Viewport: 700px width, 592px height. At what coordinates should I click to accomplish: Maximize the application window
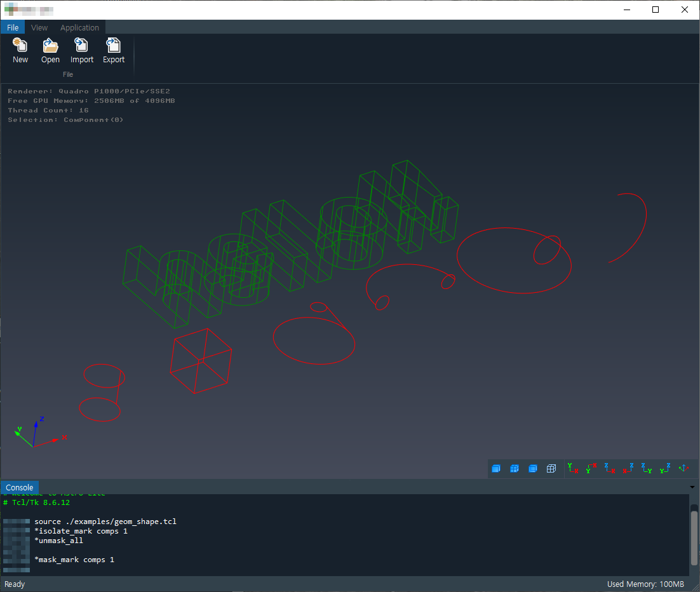tap(656, 10)
